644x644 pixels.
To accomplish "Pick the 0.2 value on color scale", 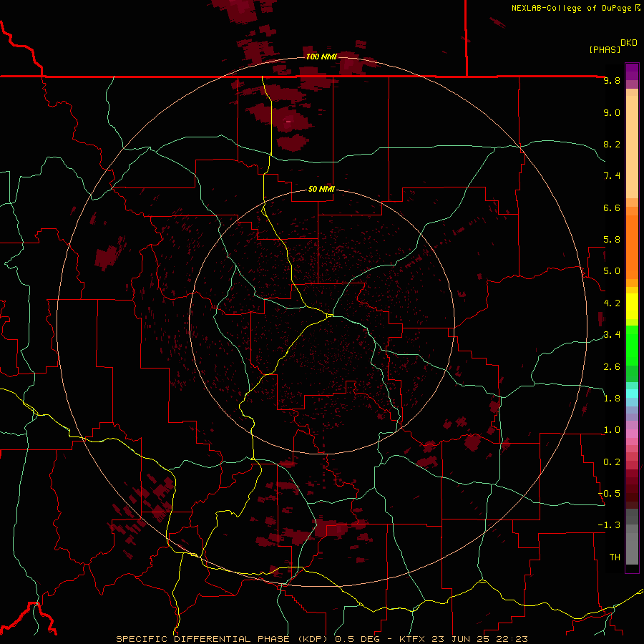I will 612,462.
